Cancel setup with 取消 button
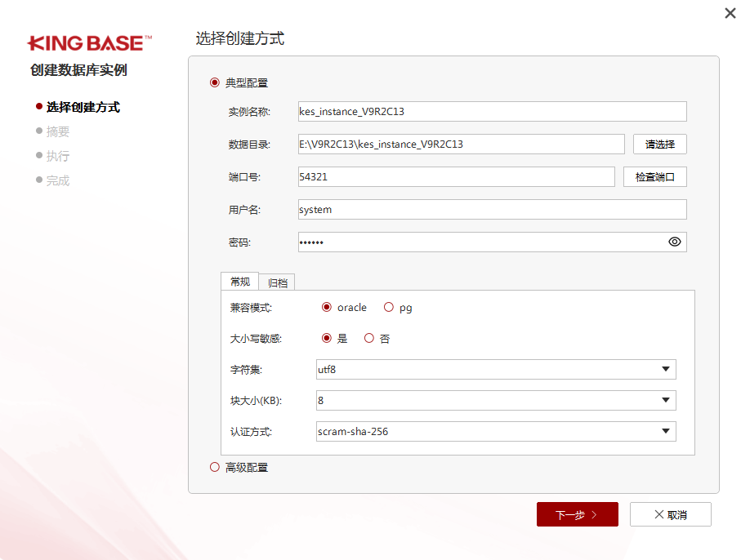 670,515
